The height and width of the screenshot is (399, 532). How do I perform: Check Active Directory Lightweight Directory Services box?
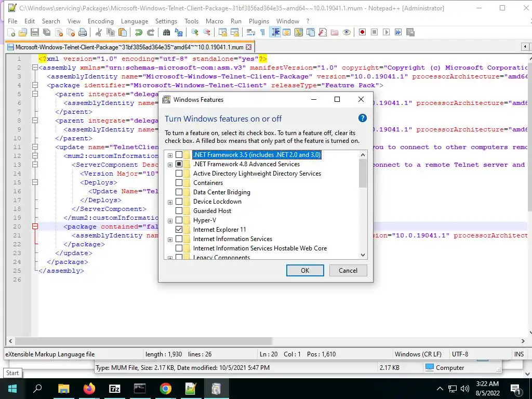(x=179, y=174)
